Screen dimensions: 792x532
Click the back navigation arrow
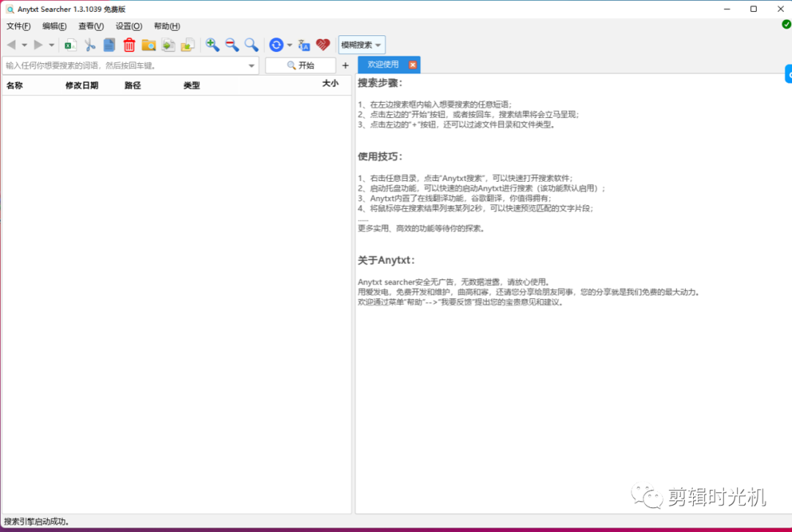(11, 45)
